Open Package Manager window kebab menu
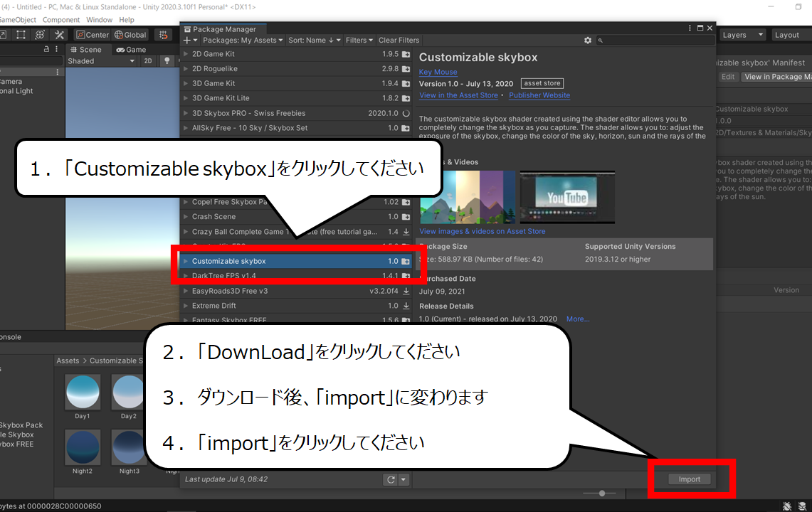 click(690, 28)
